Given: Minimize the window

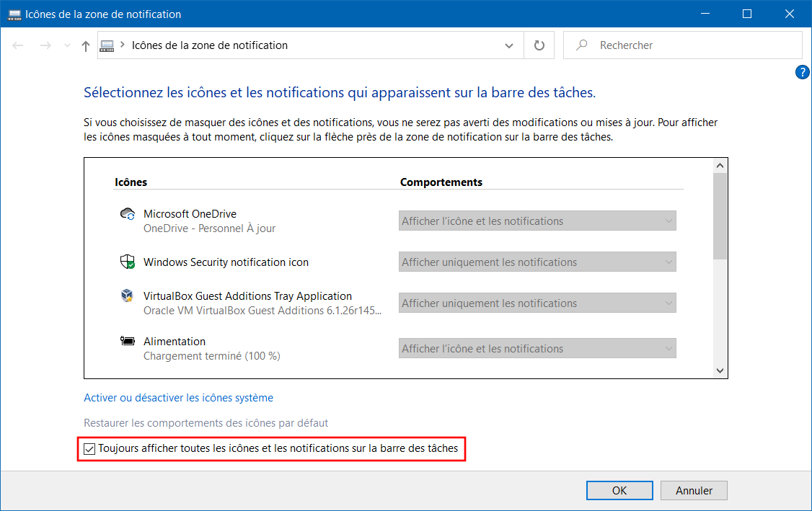Looking at the screenshot, I should click(705, 14).
